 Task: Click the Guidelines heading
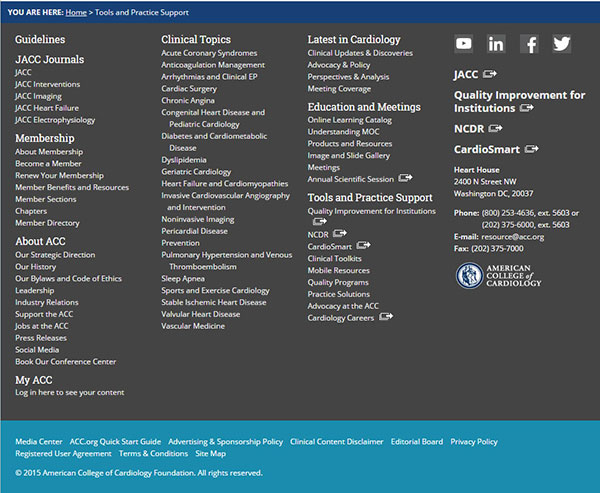tap(40, 40)
